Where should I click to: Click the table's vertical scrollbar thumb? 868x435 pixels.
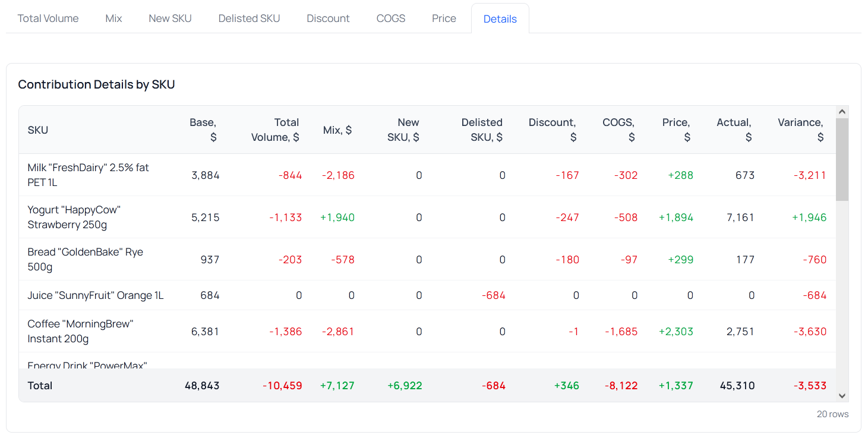tap(842, 159)
